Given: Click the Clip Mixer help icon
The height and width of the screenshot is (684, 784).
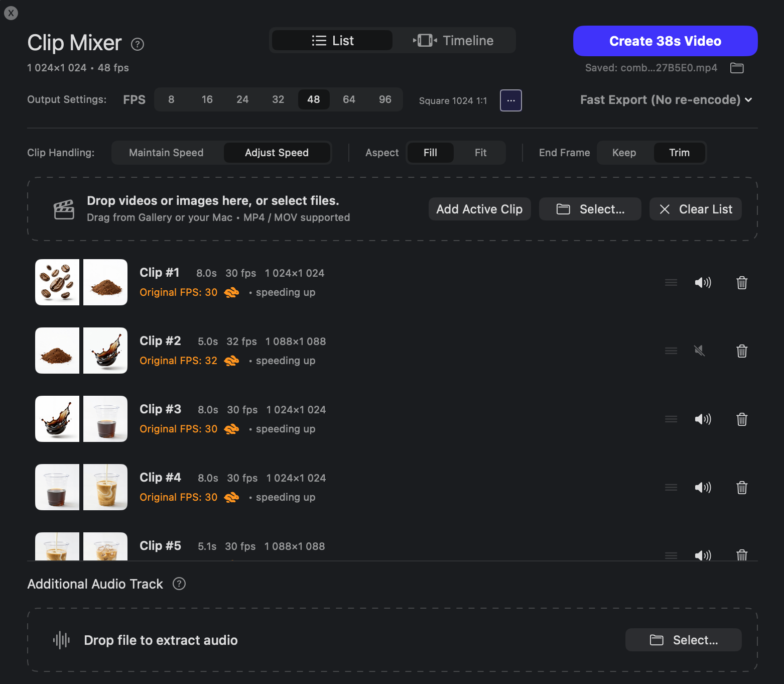Looking at the screenshot, I should click(x=137, y=44).
